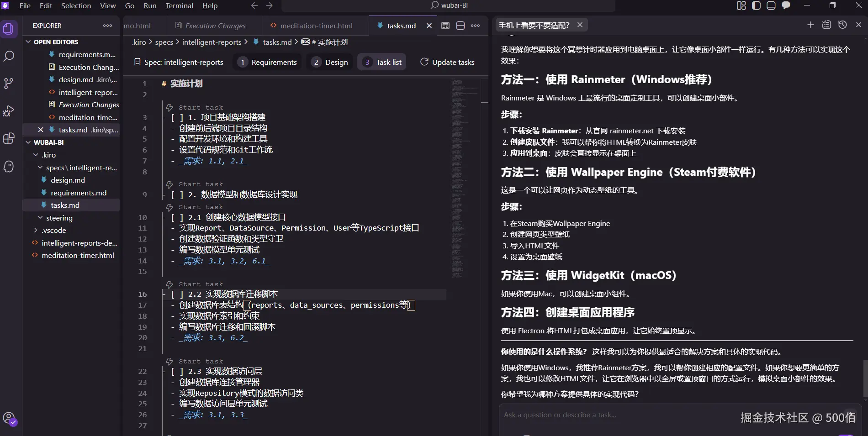This screenshot has height=436, width=868.
Task: Switch to the meditation-timer.html tab
Action: (x=316, y=26)
